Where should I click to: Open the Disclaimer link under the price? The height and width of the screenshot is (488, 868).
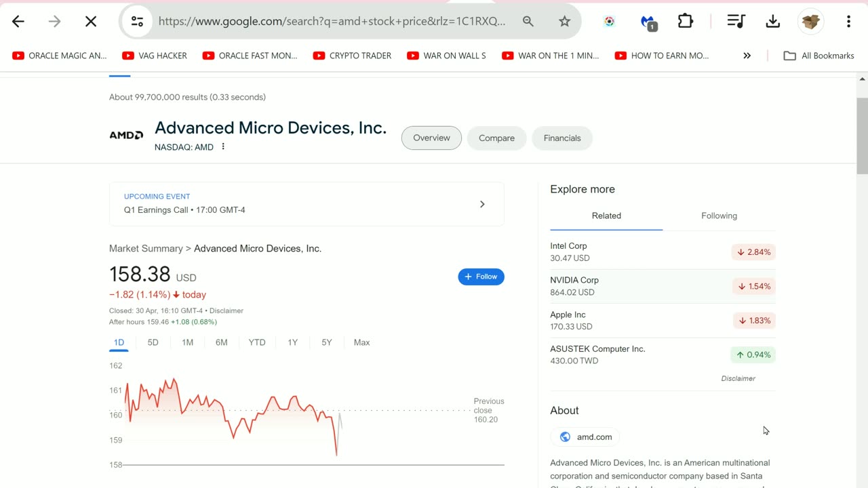click(x=226, y=310)
